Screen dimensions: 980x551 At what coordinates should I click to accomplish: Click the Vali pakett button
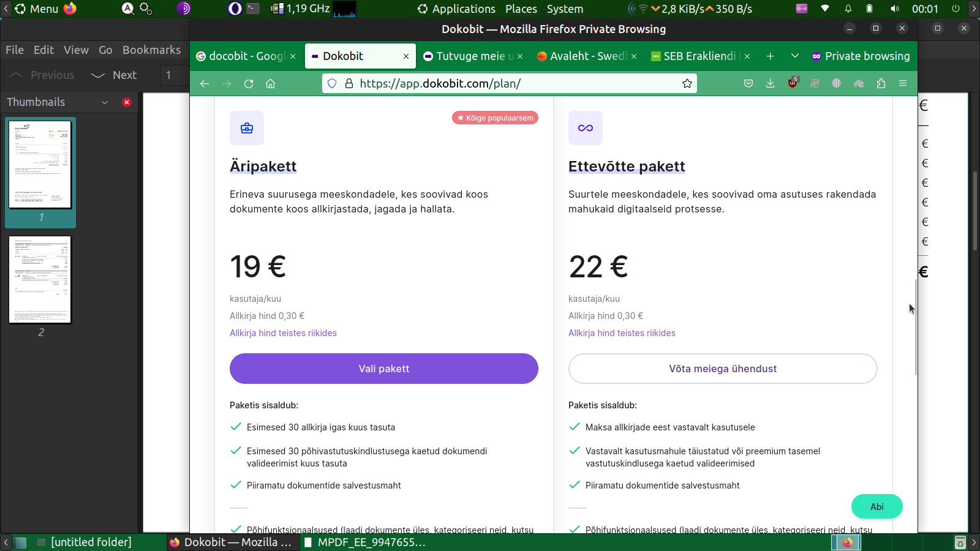pos(384,369)
